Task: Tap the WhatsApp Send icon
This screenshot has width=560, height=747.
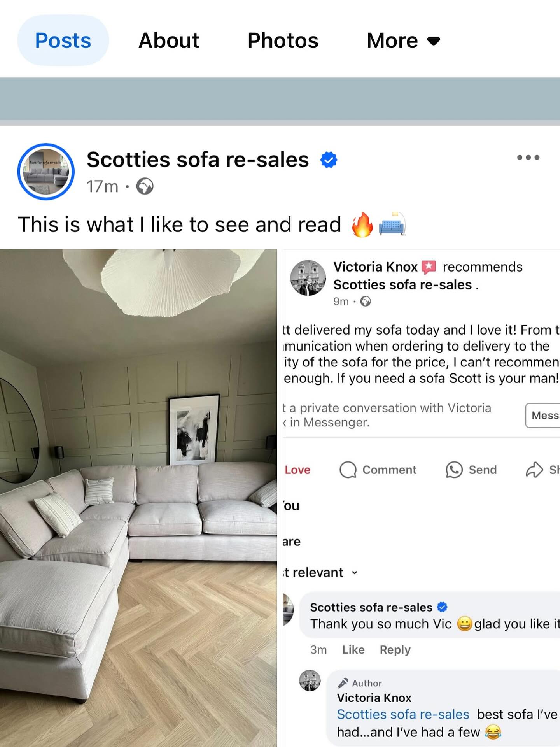Action: [454, 470]
